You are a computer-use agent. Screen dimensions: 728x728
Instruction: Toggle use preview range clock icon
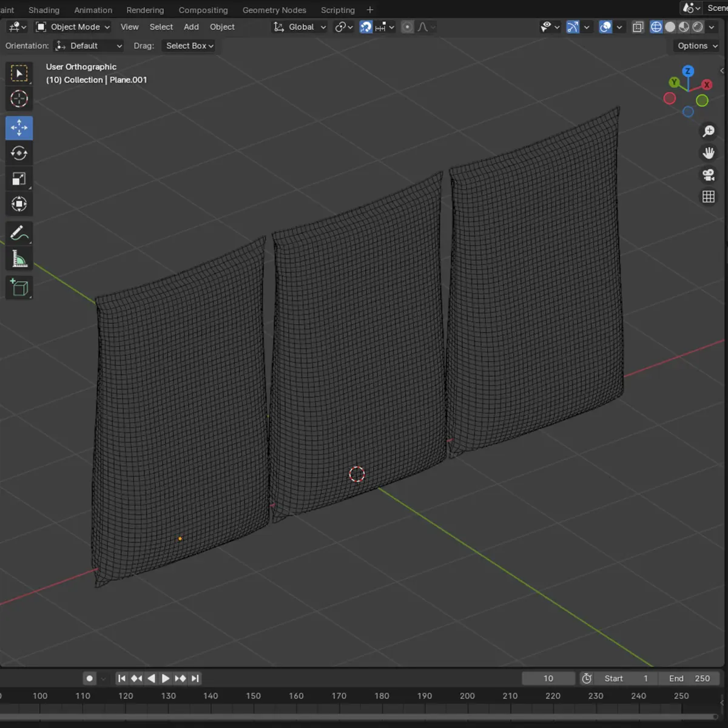587,678
